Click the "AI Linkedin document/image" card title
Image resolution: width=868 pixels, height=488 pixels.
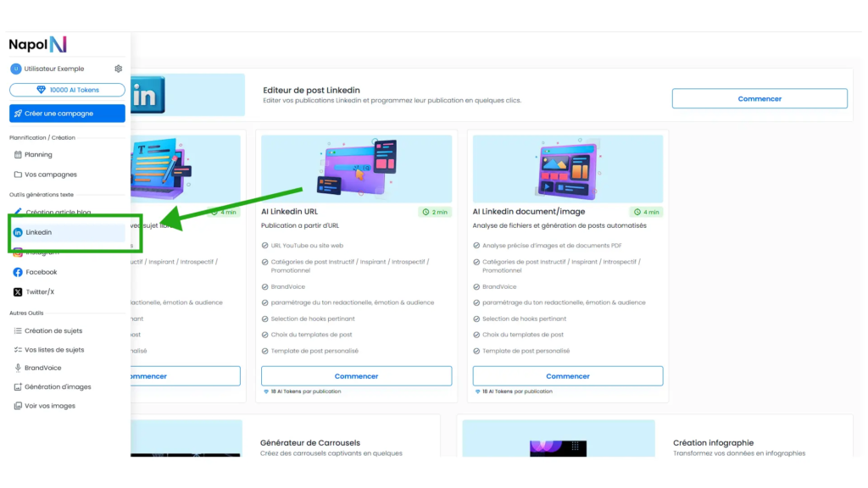tap(529, 211)
